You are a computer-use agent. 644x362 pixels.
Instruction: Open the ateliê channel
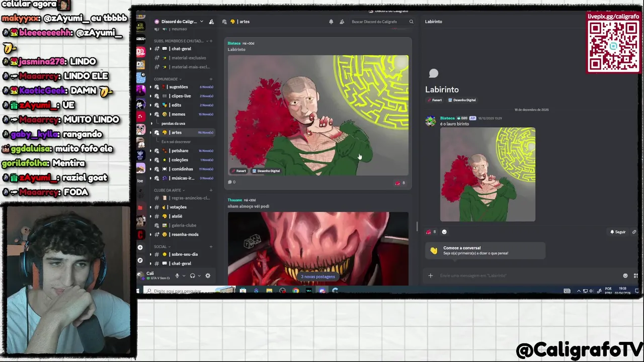coord(184,216)
